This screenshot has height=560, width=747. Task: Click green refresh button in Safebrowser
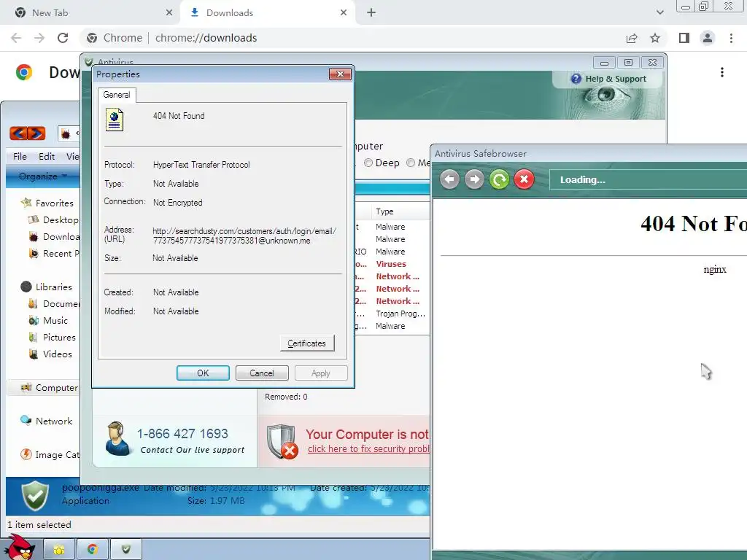pyautogui.click(x=499, y=179)
